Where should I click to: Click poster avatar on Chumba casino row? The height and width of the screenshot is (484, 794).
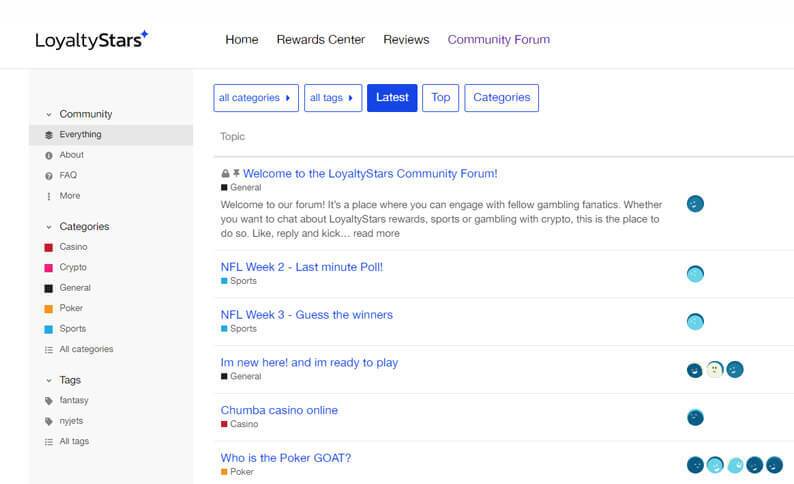coord(695,418)
